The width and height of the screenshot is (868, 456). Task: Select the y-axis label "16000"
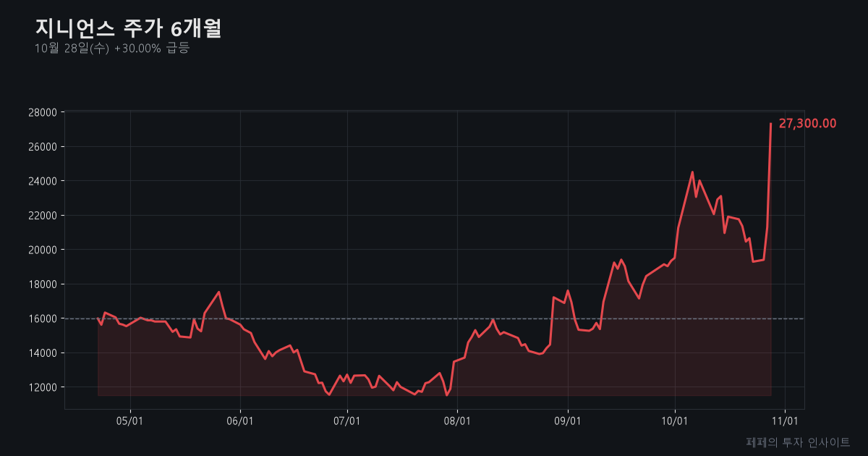point(43,318)
